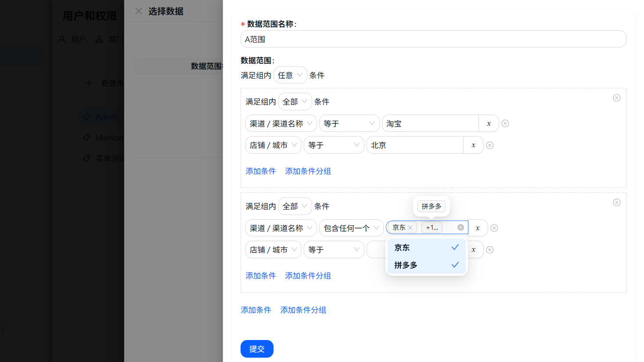Open 全部 dropdown in the 京东 group
The image size is (644, 362).
[295, 206]
